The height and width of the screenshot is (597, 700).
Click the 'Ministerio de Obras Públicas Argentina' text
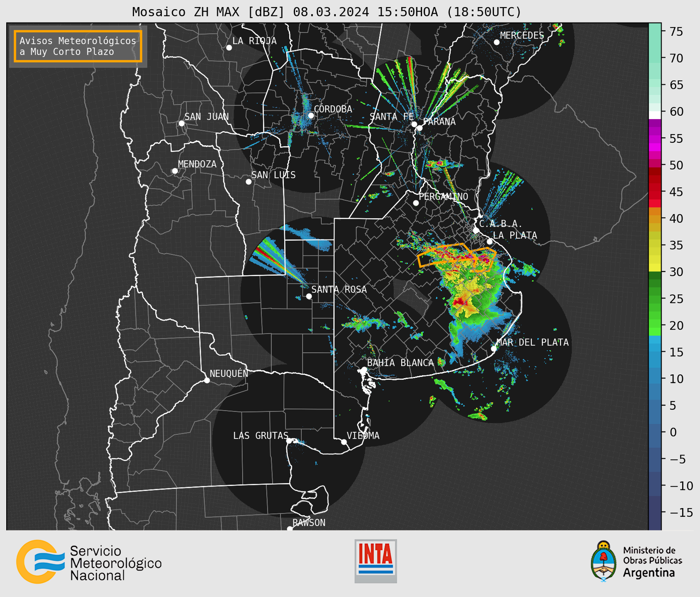[x=652, y=562]
